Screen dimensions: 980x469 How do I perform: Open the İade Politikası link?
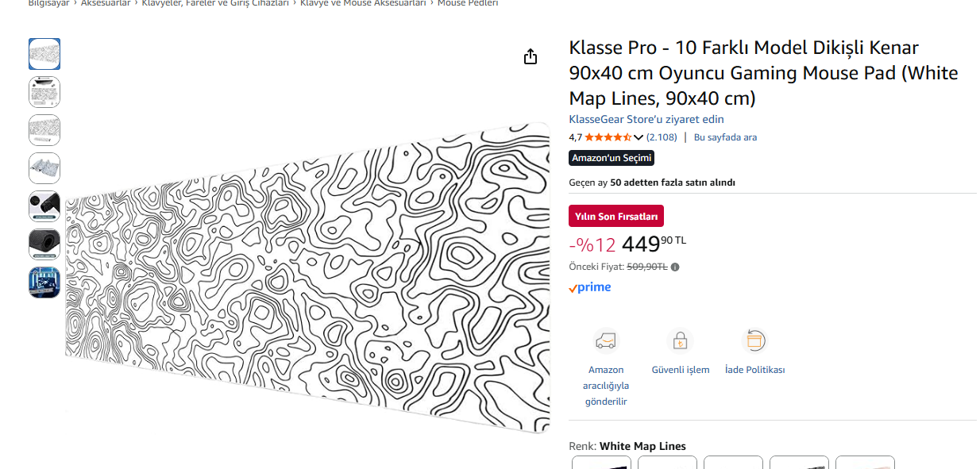pyautogui.click(x=754, y=370)
